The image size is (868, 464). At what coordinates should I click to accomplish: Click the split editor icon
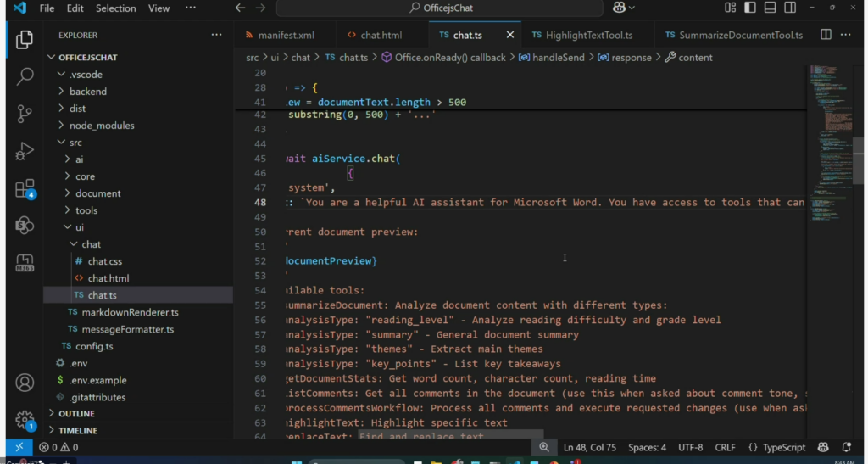pyautogui.click(x=825, y=35)
